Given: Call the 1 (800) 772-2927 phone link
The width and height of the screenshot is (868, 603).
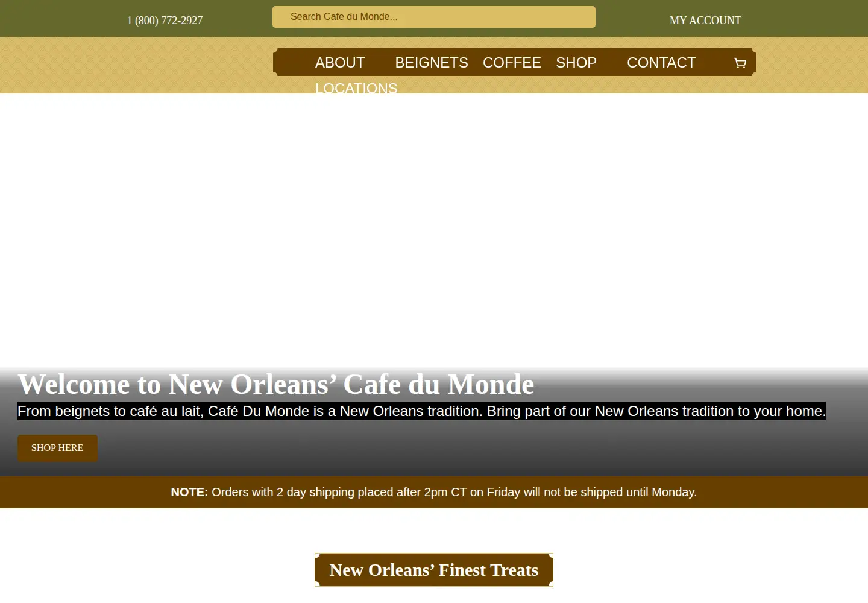Looking at the screenshot, I should pyautogui.click(x=165, y=21).
